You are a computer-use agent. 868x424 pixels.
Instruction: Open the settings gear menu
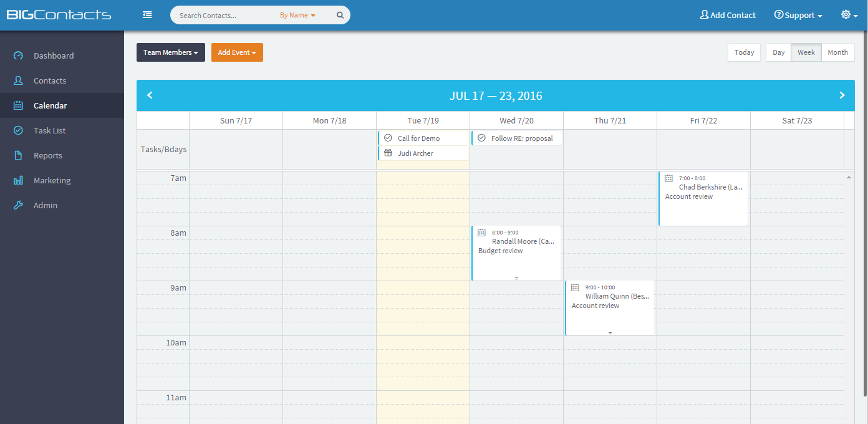(849, 15)
